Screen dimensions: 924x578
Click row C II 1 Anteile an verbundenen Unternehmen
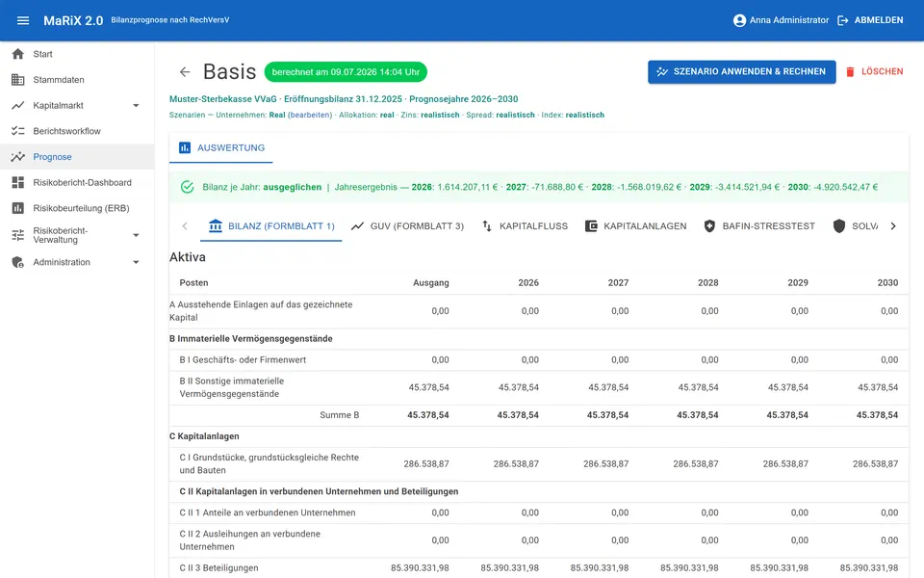539,512
